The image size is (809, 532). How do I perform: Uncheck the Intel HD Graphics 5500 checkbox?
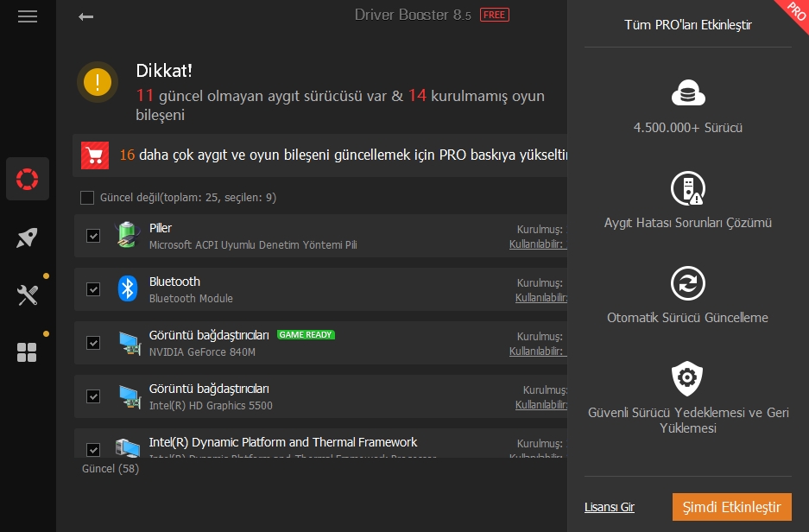click(x=93, y=396)
